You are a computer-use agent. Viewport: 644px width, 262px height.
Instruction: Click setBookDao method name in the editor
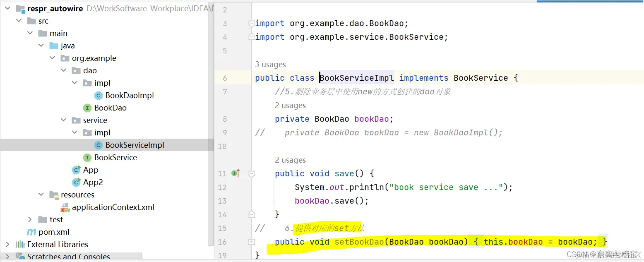pyautogui.click(x=359, y=242)
